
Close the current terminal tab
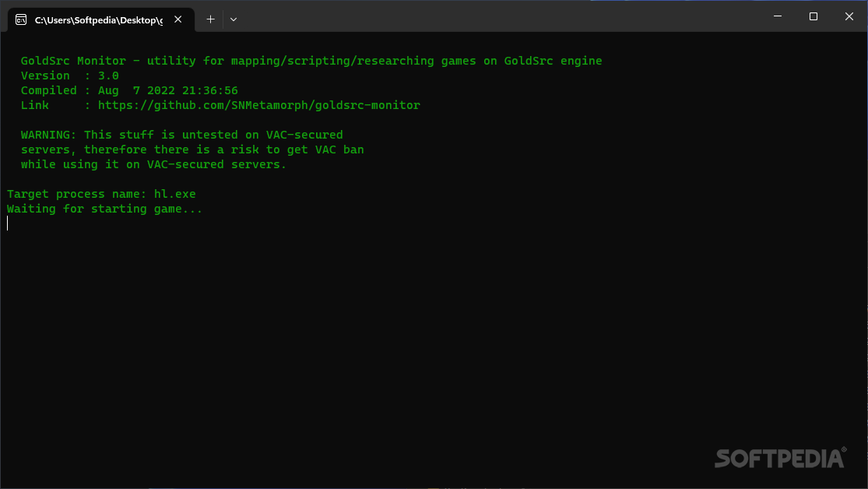pos(177,19)
